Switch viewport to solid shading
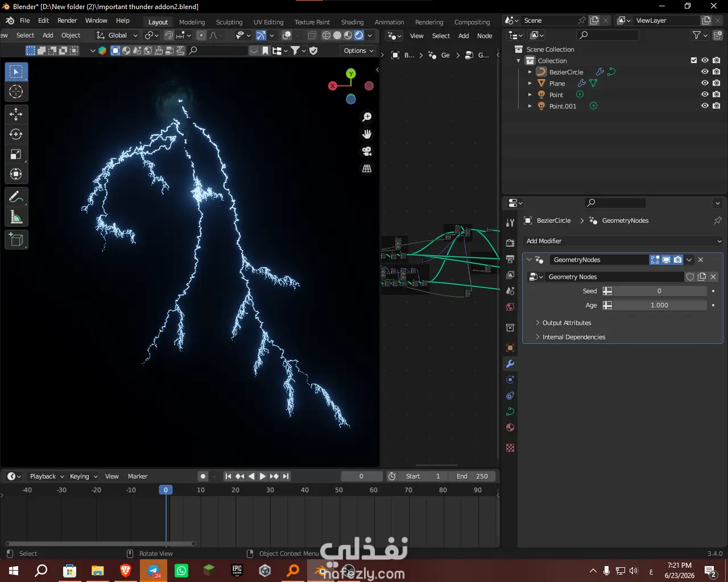 [337, 35]
